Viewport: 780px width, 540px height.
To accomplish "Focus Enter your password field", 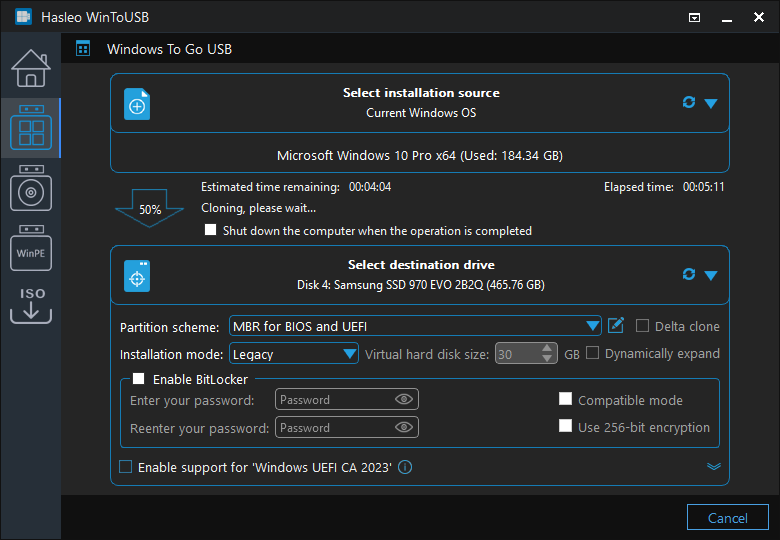I will pyautogui.click(x=347, y=399).
